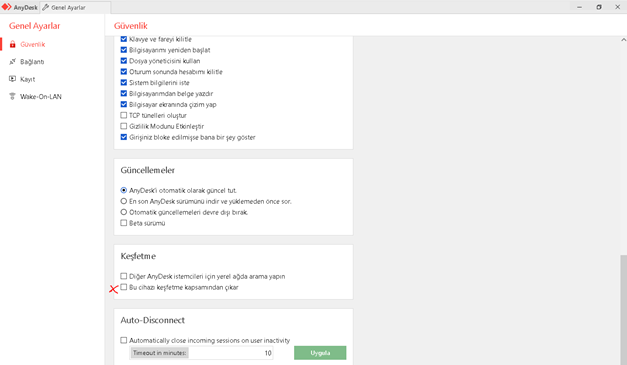Enable TCP tünelleri oluştur checkbox
This screenshot has height=365, width=627.
click(124, 115)
